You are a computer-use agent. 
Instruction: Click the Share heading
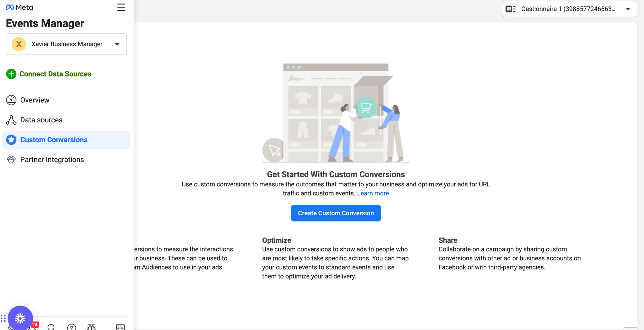click(x=448, y=240)
